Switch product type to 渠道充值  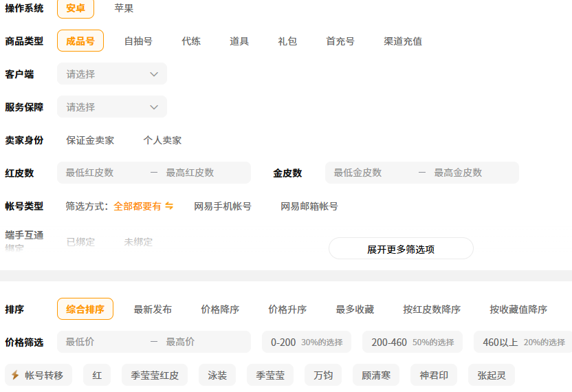point(403,41)
